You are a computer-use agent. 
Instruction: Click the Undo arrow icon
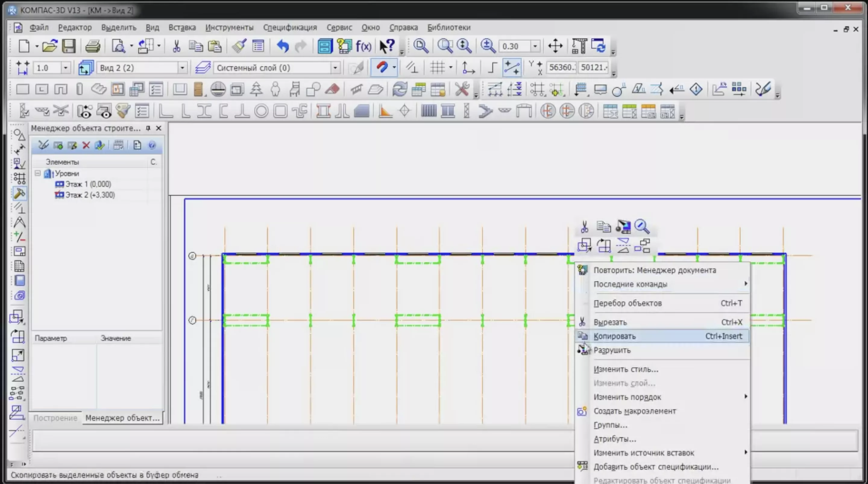[282, 46]
